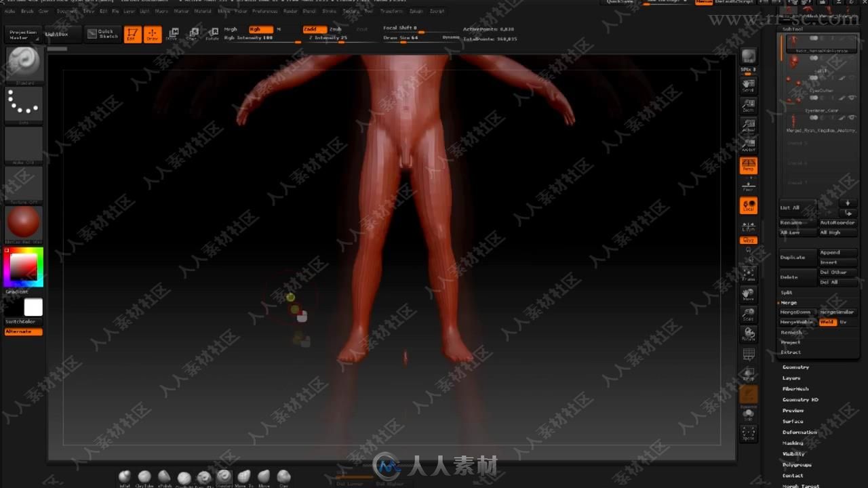Click the BPR render icon
Image resolution: width=868 pixels, height=488 pixels.
coord(749,57)
